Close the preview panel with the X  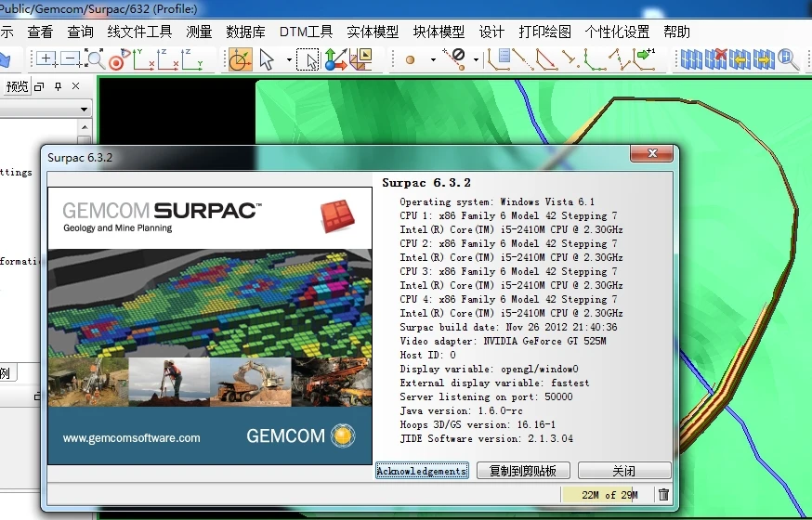(75, 85)
